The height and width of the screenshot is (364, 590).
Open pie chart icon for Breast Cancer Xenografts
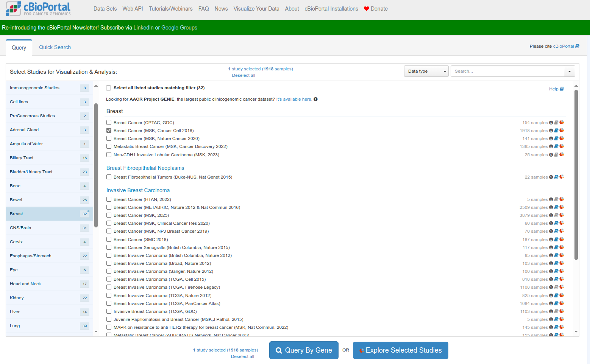(562, 247)
